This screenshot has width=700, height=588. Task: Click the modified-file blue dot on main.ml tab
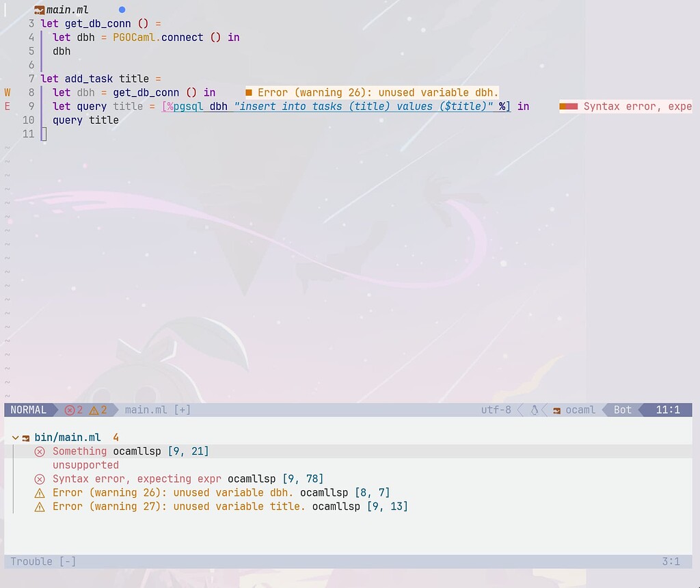coord(122,9)
